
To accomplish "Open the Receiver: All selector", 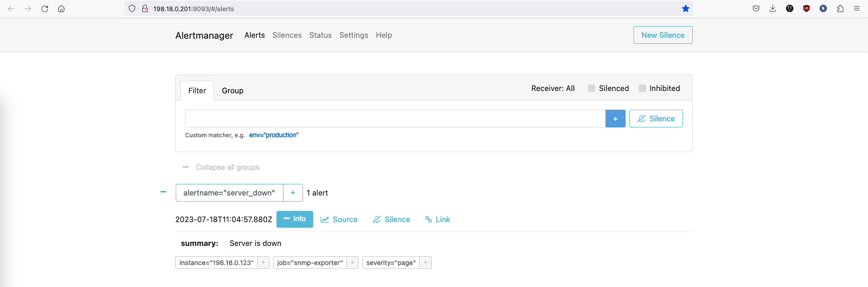I will pyautogui.click(x=553, y=88).
